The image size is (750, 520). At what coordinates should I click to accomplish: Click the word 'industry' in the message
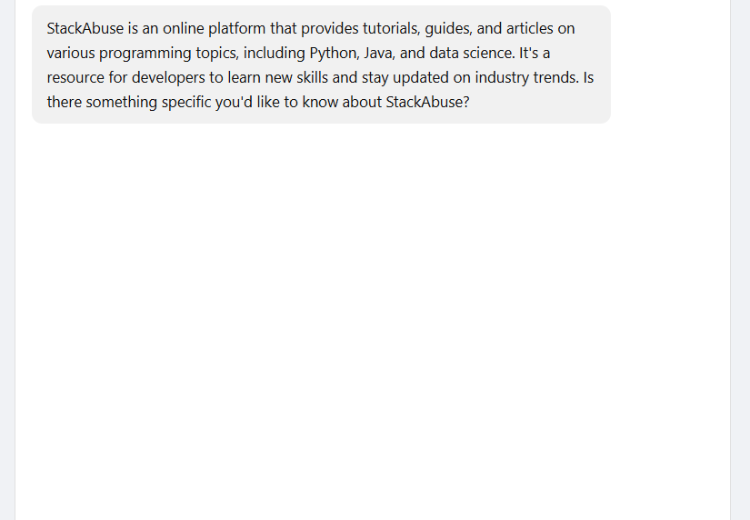tap(502, 78)
